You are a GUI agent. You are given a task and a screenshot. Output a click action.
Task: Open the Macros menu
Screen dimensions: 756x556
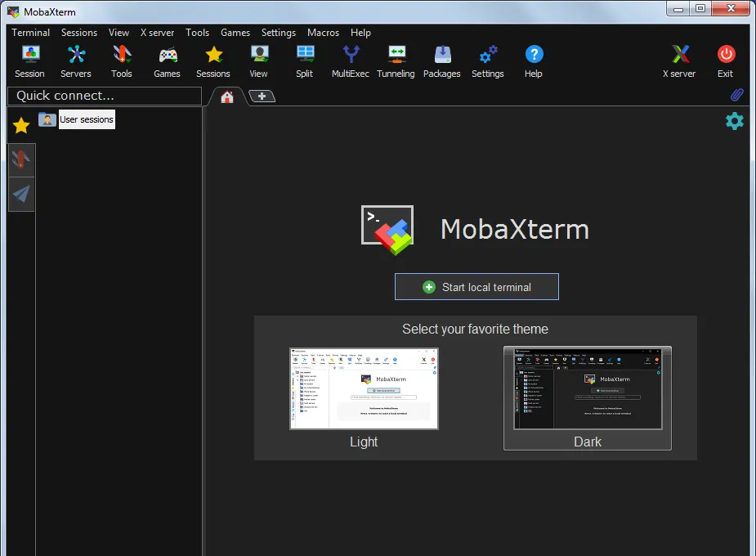[323, 33]
